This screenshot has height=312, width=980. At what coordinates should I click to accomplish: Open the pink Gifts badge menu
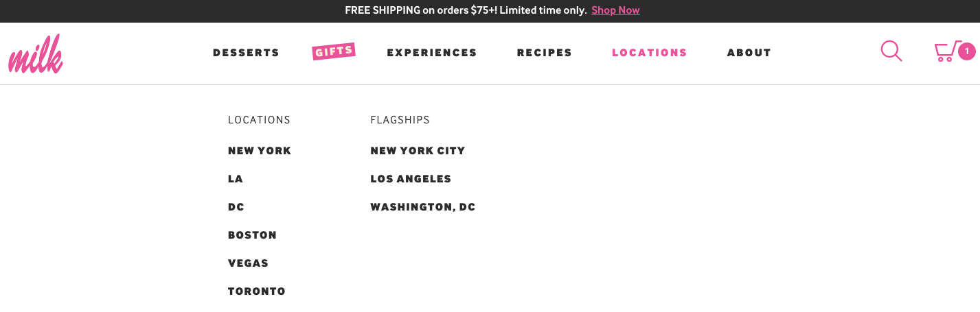click(x=334, y=51)
